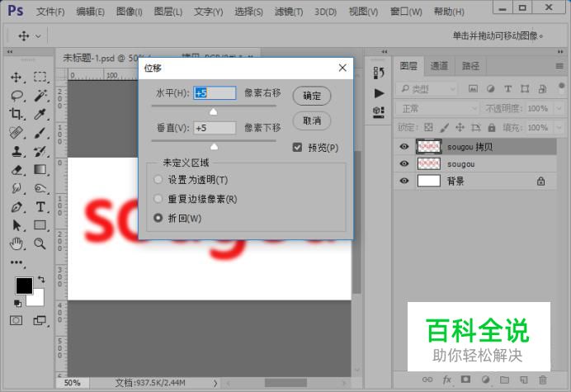This screenshot has height=392, width=571.
Task: Select the Horizontal Type tool
Action: click(x=40, y=207)
